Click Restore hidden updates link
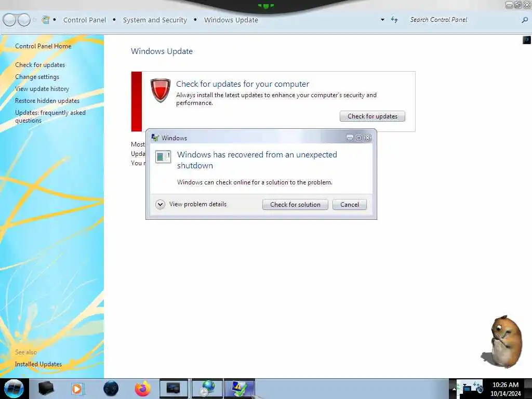The height and width of the screenshot is (399, 532). coord(47,101)
